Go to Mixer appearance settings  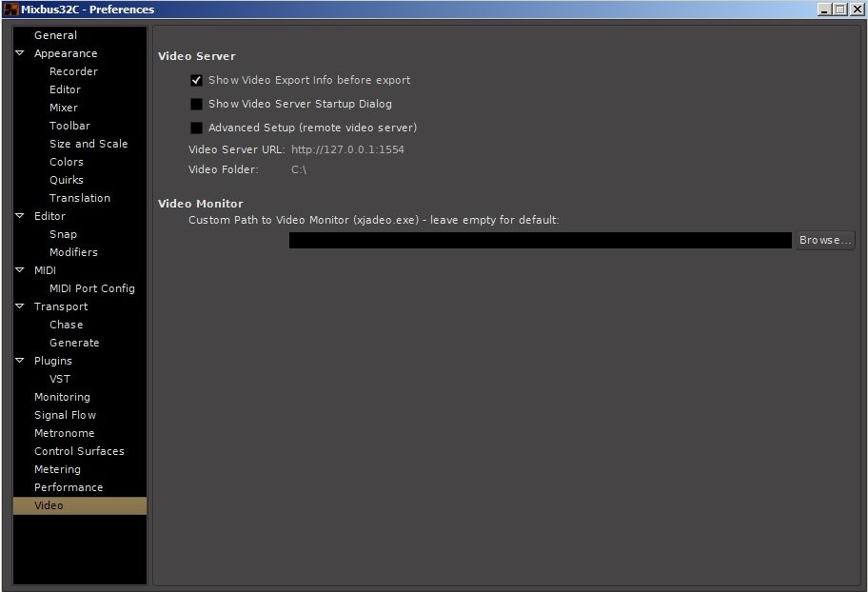pyautogui.click(x=63, y=108)
